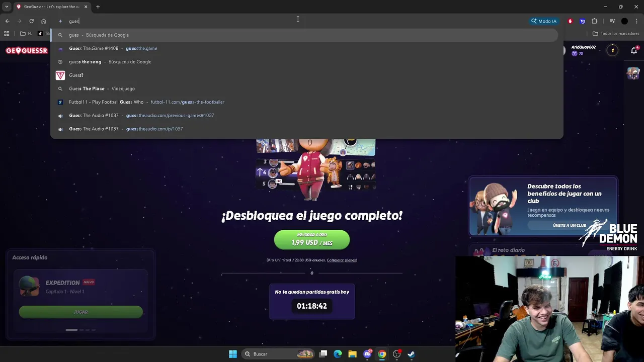Click the Buscar taskbar search box
Image resolution: width=644 pixels, height=362 pixels.
tap(278, 354)
